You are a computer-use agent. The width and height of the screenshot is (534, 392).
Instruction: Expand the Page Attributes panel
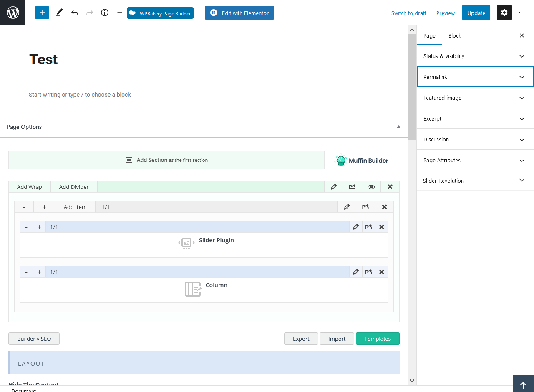tap(475, 160)
